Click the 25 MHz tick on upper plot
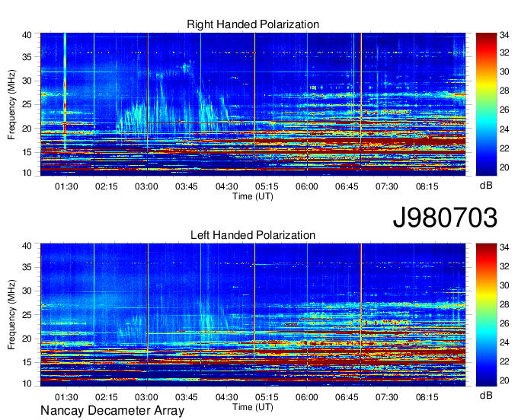The width and height of the screenshot is (518, 420). (27, 104)
